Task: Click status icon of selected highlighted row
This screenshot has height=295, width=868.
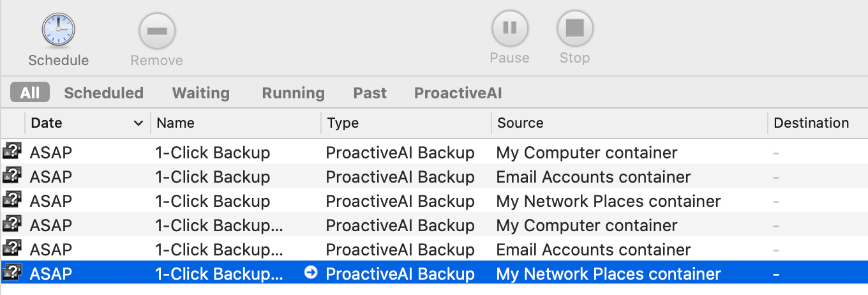Action: point(12,273)
